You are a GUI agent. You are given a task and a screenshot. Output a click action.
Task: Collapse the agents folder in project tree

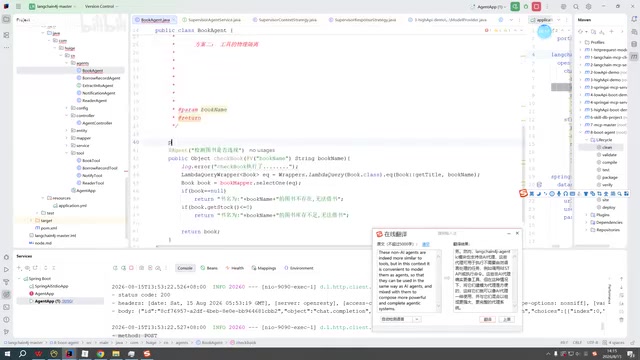(67, 63)
